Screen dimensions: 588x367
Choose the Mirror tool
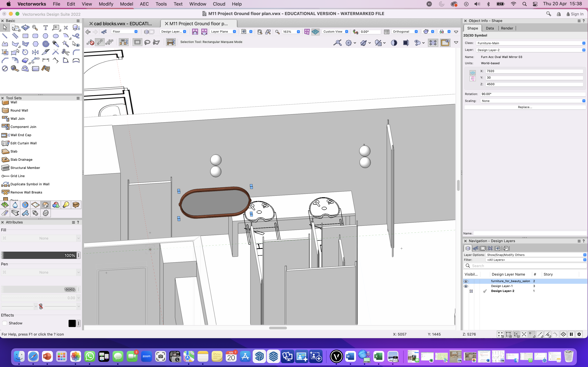pyautogui.click(x=35, y=52)
